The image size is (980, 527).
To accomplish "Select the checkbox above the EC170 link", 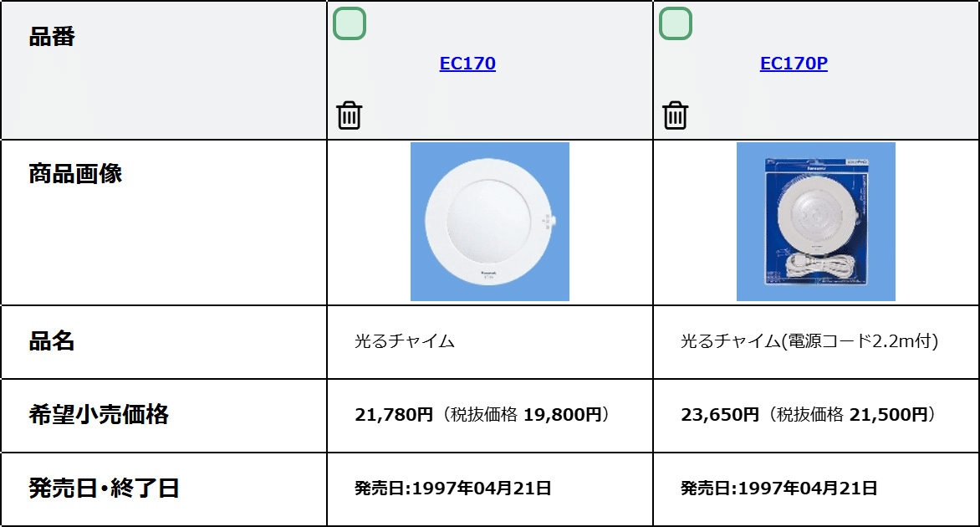I will [x=349, y=23].
